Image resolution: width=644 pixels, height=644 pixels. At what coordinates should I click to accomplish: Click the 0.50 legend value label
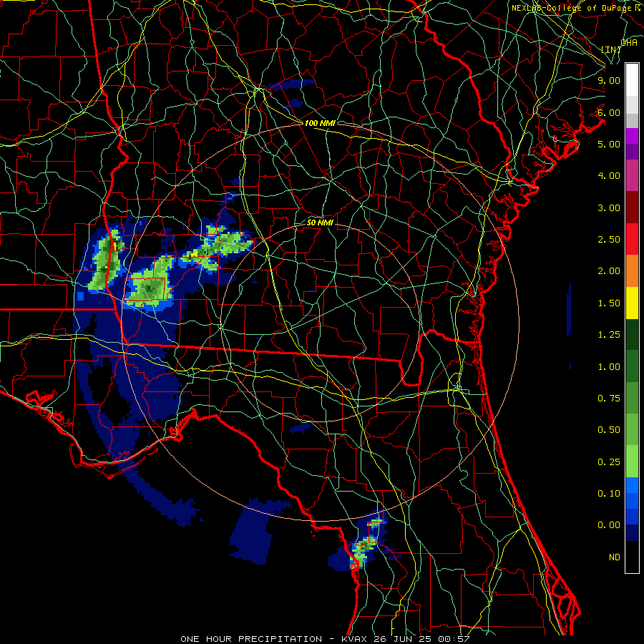(609, 430)
